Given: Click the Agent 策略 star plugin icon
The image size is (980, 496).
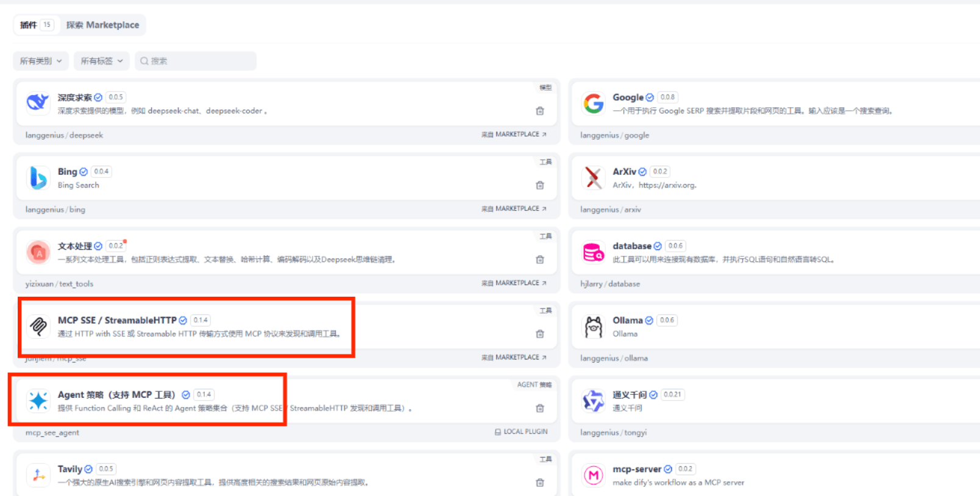Looking at the screenshot, I should click(38, 400).
